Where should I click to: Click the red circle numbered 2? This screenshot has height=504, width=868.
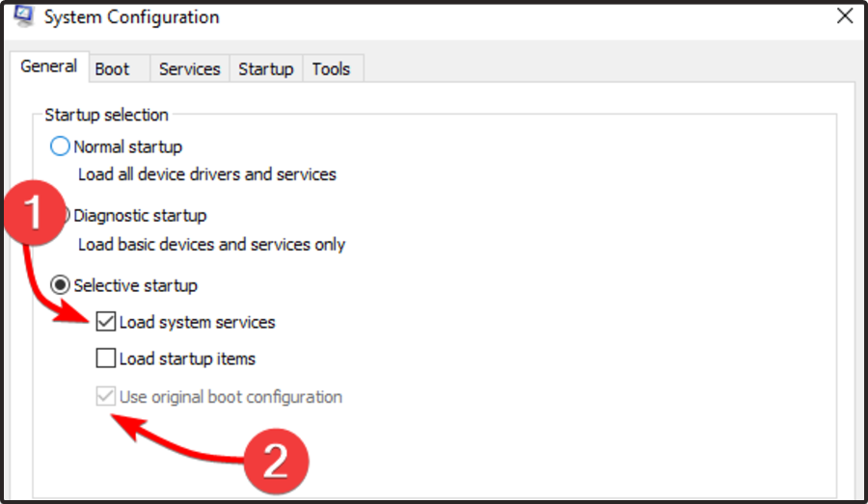click(x=276, y=463)
